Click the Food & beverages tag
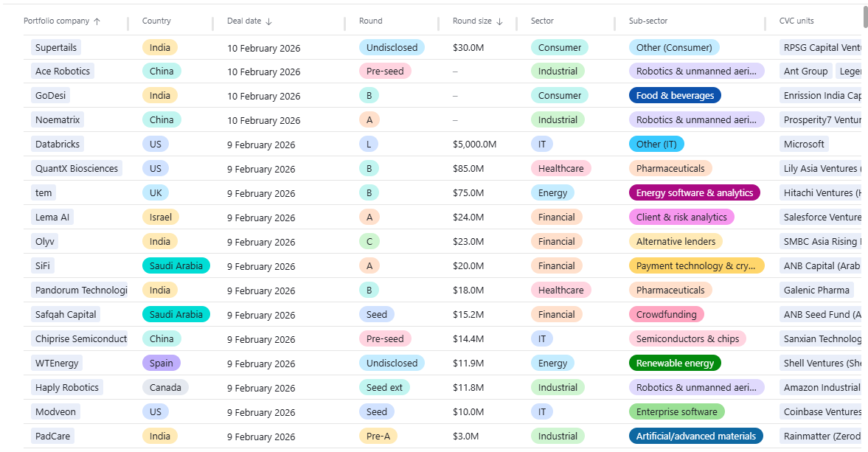This screenshot has height=452, width=868. click(x=675, y=96)
